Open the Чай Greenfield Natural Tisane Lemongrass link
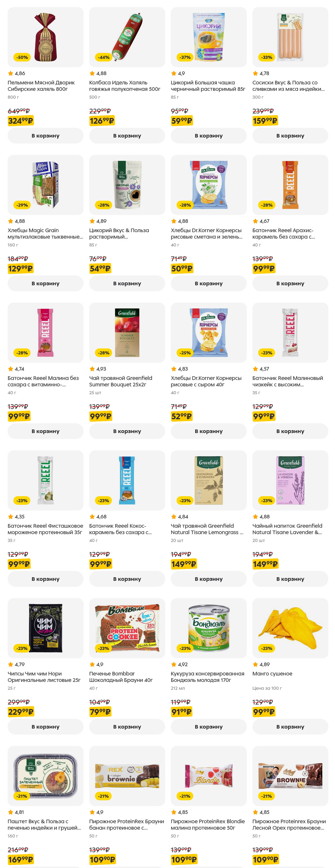 point(207,529)
